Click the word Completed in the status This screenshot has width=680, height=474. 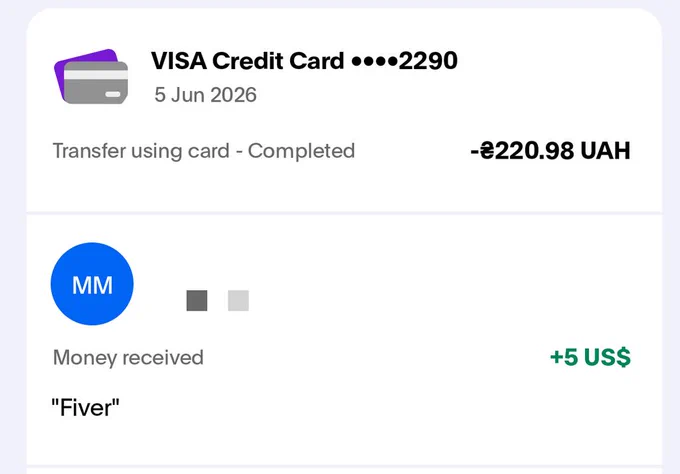301,151
